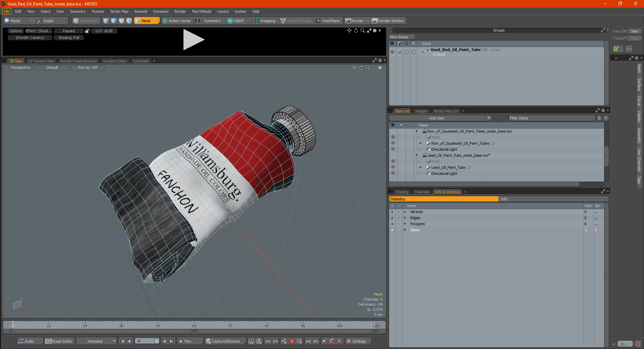Open the Gradient Editor tab

pos(115,61)
